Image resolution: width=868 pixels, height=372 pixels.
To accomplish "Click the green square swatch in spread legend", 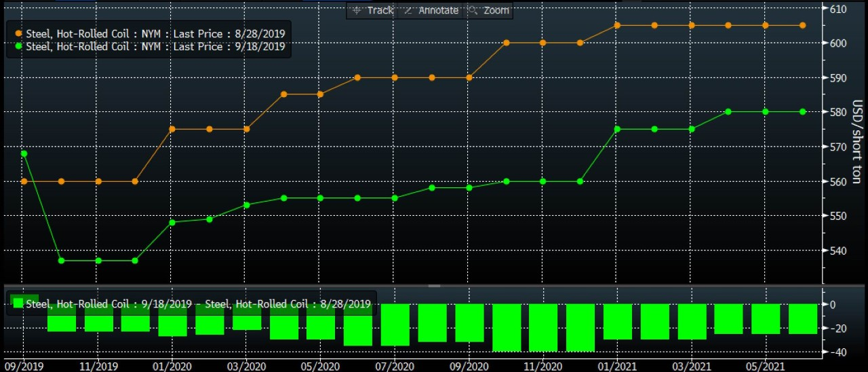I will click(x=18, y=303).
